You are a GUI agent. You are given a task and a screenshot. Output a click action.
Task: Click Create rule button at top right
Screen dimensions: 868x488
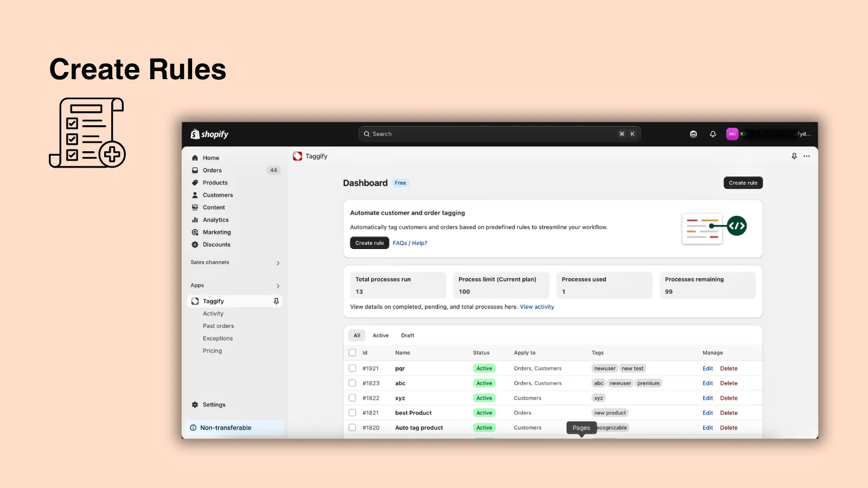pyautogui.click(x=743, y=183)
